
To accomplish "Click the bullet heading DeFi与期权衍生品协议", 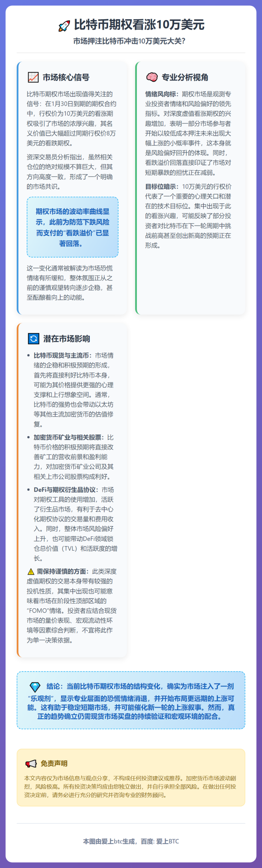I will tap(66, 490).
